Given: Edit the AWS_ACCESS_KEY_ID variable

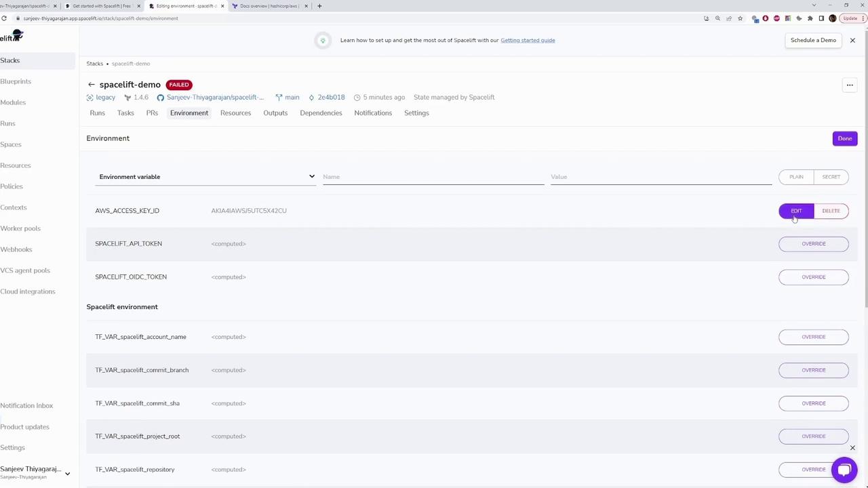Looking at the screenshot, I should 796,211.
